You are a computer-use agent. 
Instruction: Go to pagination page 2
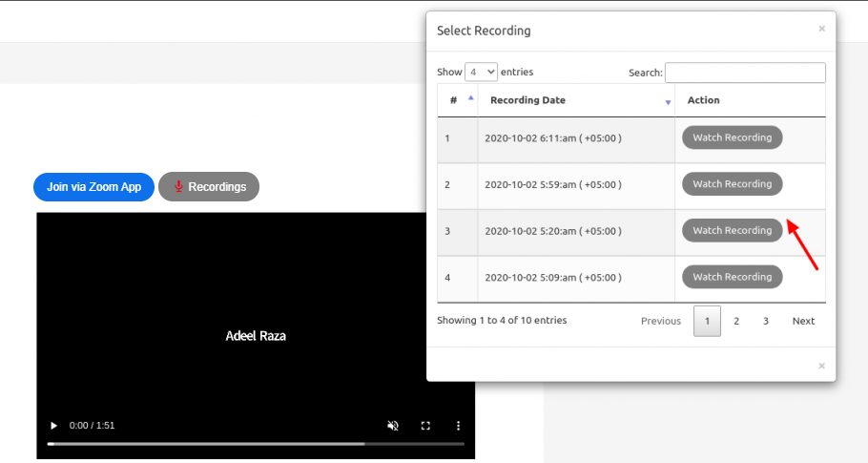click(x=736, y=321)
